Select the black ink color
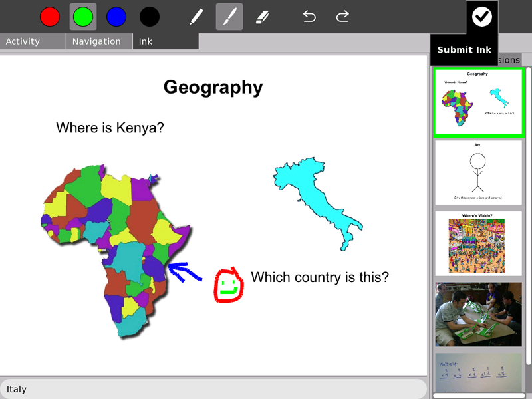The height and width of the screenshot is (399, 532). (x=150, y=17)
